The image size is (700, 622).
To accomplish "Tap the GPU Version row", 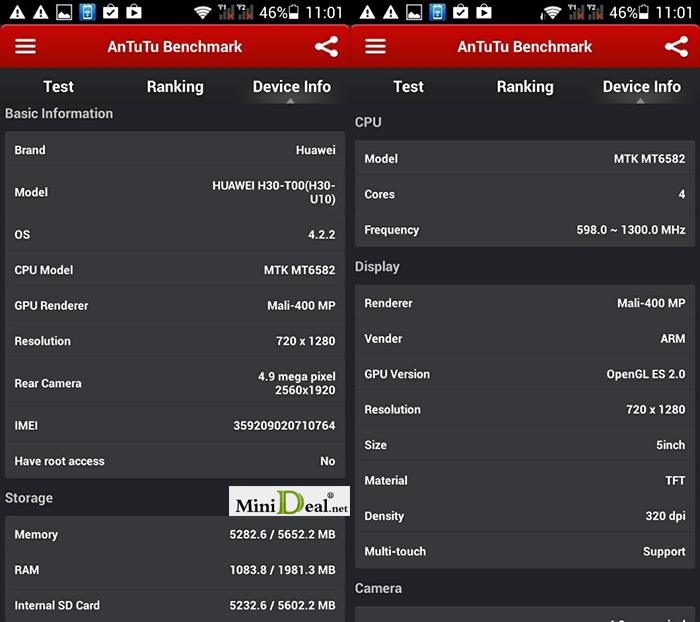I will coord(525,374).
